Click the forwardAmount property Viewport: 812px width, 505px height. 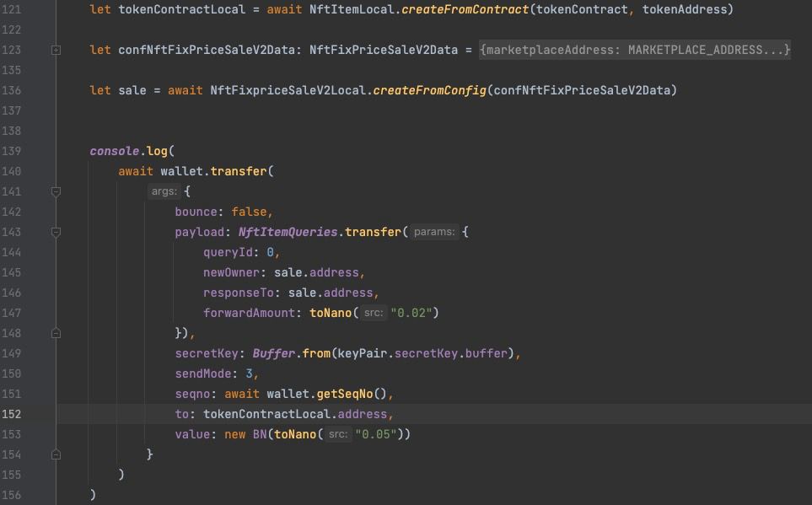tap(249, 313)
